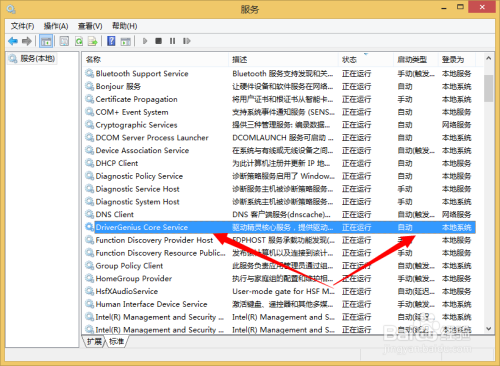Go forward with the gray right arrow
This screenshot has height=366, width=500.
pyautogui.click(x=27, y=41)
